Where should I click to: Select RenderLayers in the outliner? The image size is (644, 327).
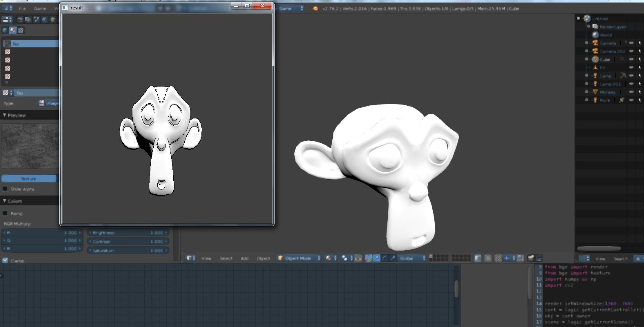coord(613,27)
